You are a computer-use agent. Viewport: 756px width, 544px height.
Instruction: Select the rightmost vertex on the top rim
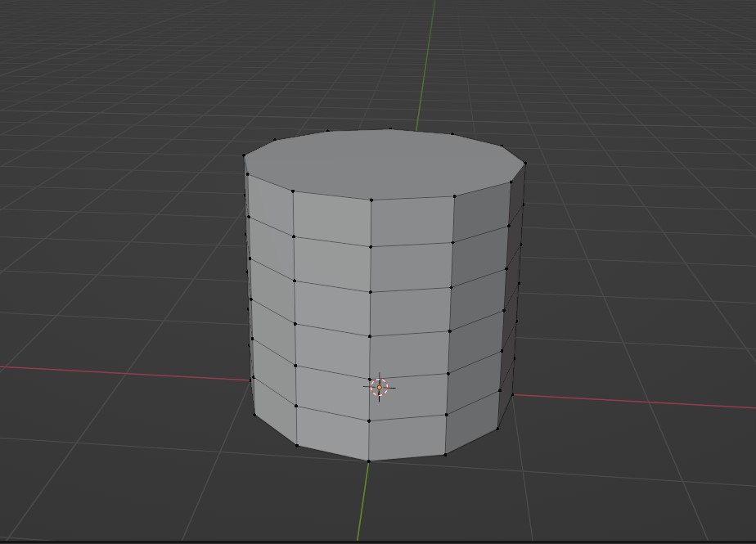(524, 163)
